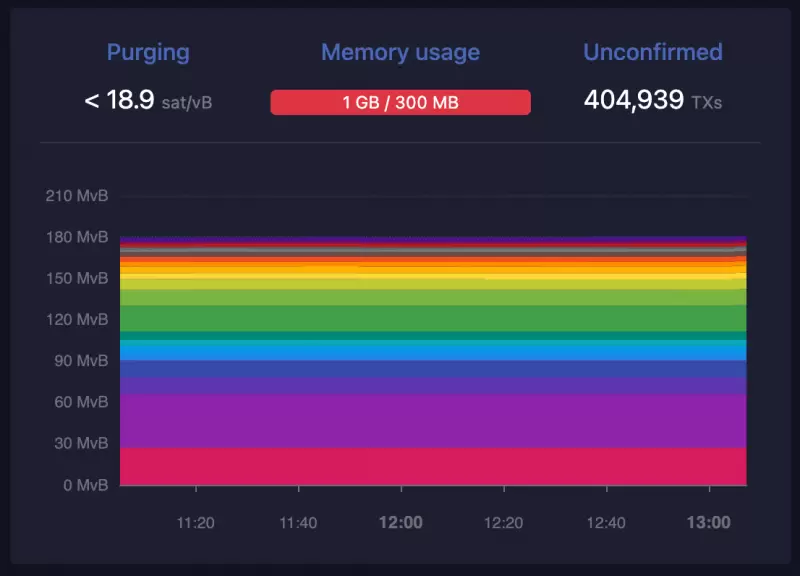800x576 pixels.
Task: Click the Memory usage heading
Action: click(400, 53)
